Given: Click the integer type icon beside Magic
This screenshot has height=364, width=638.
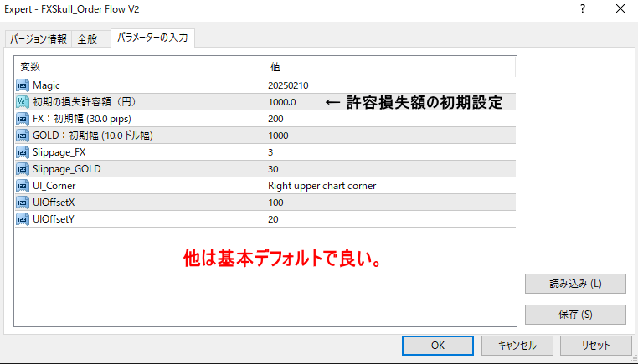Looking at the screenshot, I should 23,85.
